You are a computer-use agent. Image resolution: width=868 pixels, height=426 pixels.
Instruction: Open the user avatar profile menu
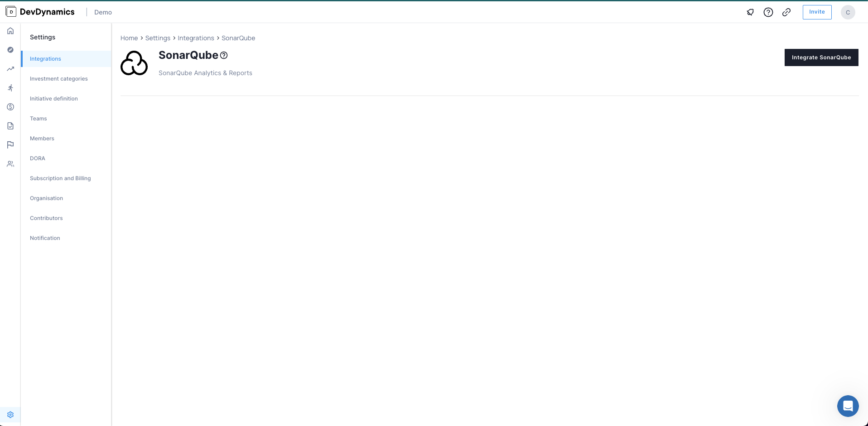click(x=848, y=12)
